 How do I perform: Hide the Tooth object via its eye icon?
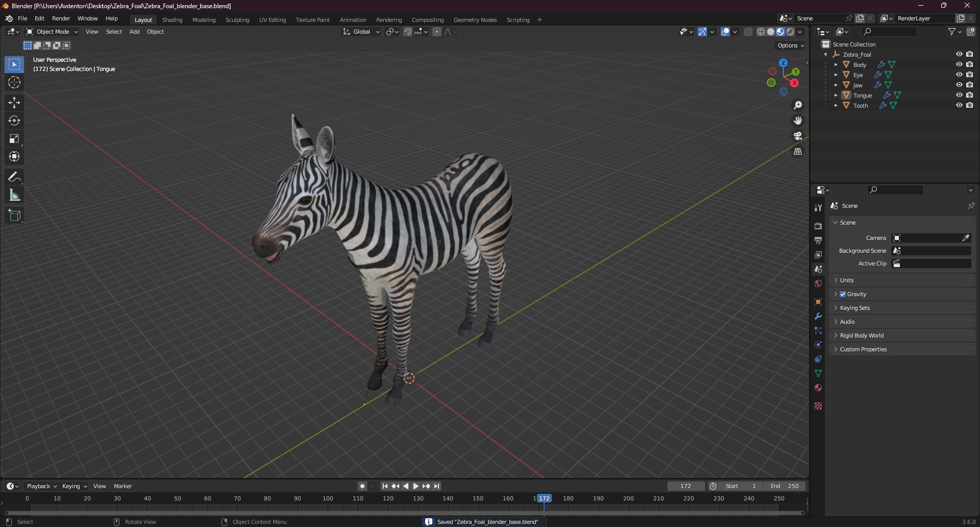959,105
